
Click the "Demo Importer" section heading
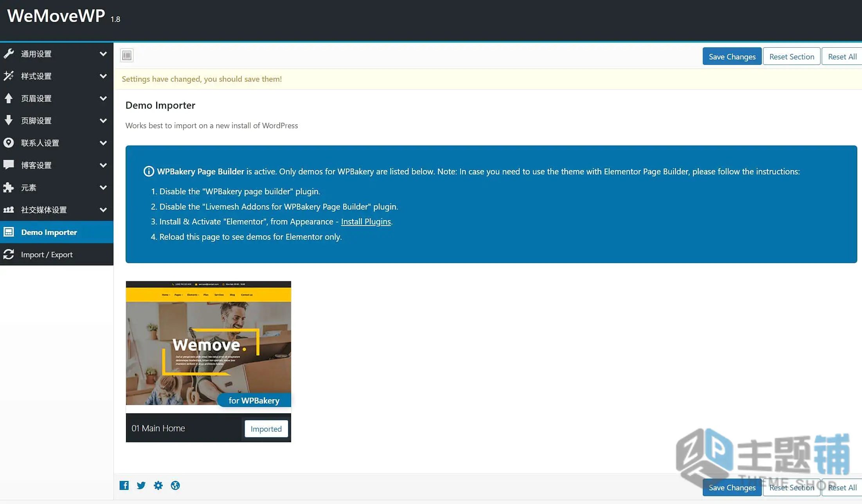pyautogui.click(x=160, y=105)
